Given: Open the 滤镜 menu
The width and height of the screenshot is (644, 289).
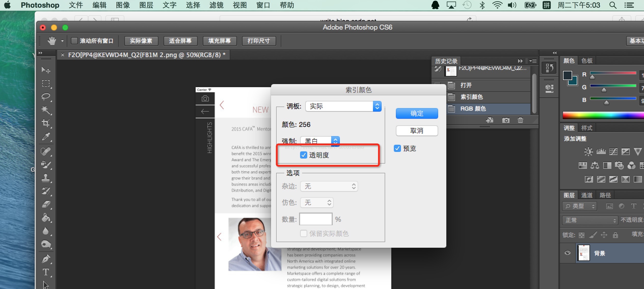Looking at the screenshot, I should coord(217,5).
